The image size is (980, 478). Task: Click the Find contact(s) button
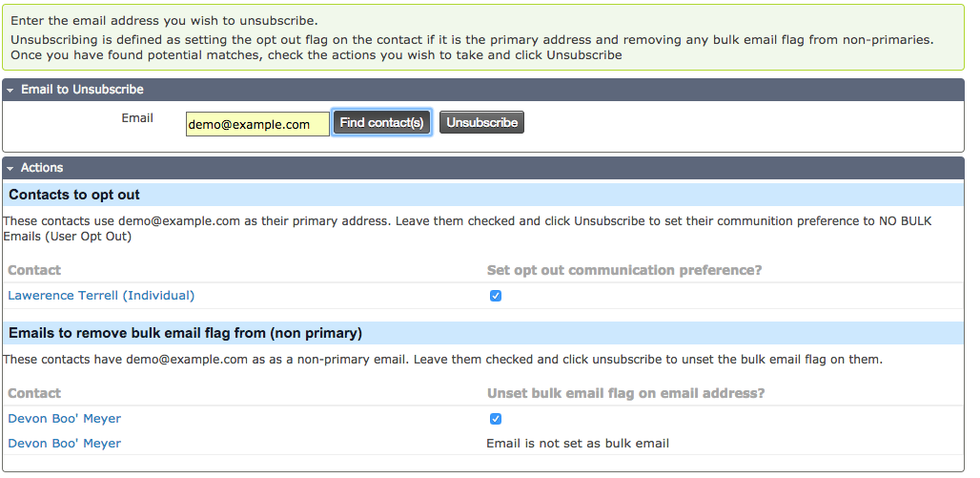[382, 123]
